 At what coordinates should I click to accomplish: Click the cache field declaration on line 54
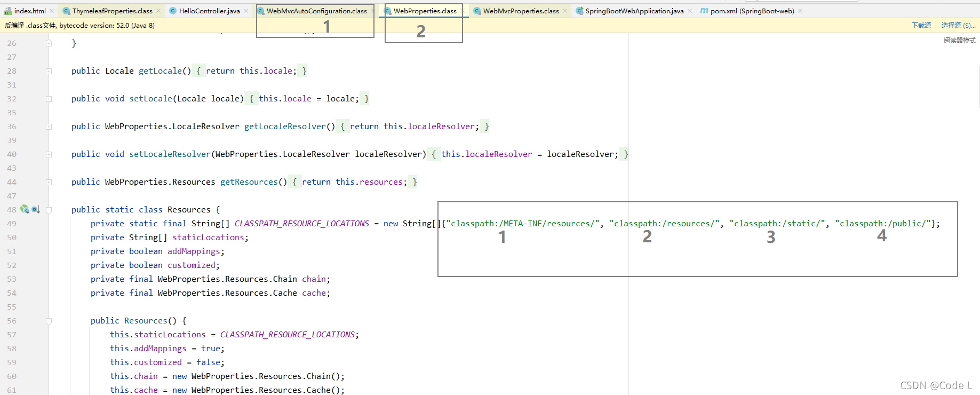(314, 293)
